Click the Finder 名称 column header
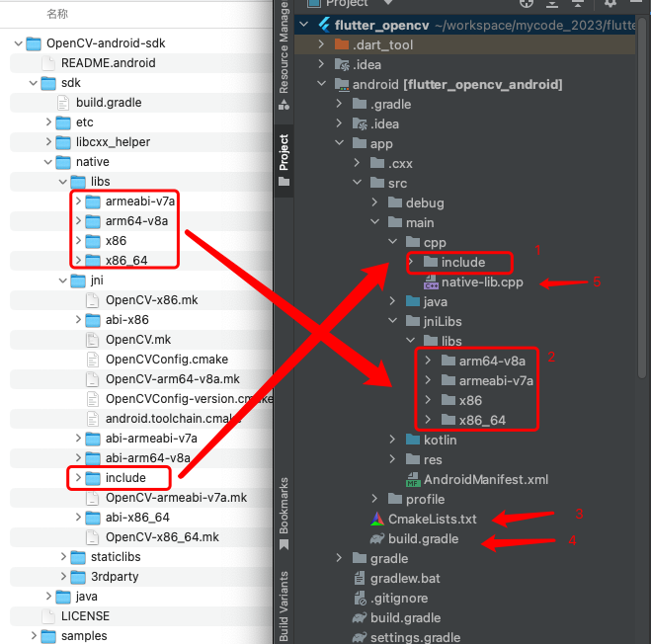Screen dimensions: 651x644 coord(57,14)
